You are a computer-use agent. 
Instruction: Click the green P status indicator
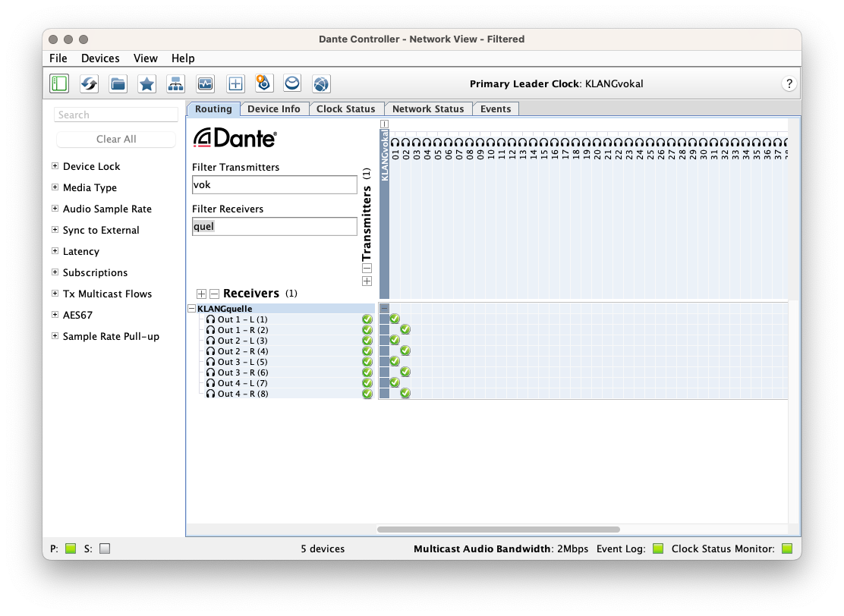coord(71,548)
